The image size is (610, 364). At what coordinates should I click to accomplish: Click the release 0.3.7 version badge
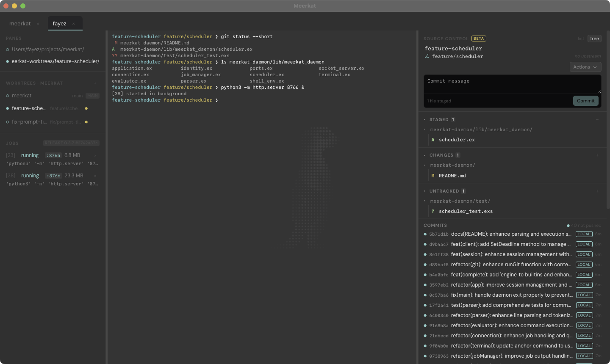click(71, 143)
